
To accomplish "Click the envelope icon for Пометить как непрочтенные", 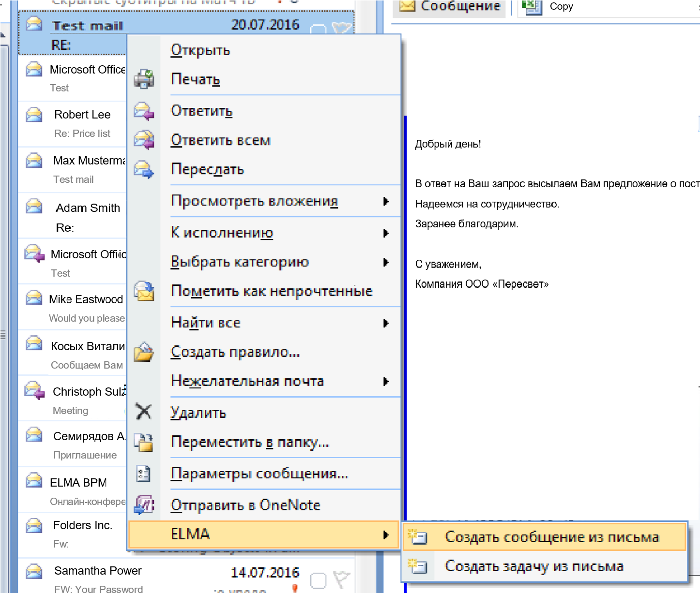I will 144,291.
